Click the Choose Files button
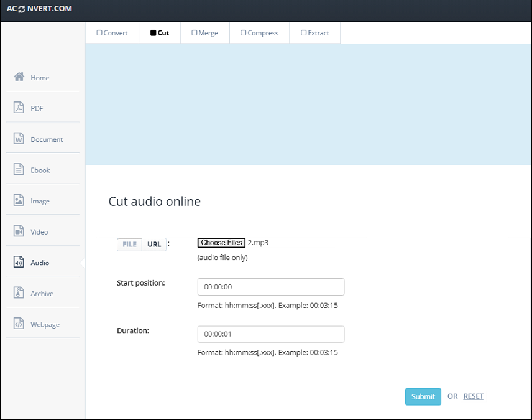 point(221,243)
